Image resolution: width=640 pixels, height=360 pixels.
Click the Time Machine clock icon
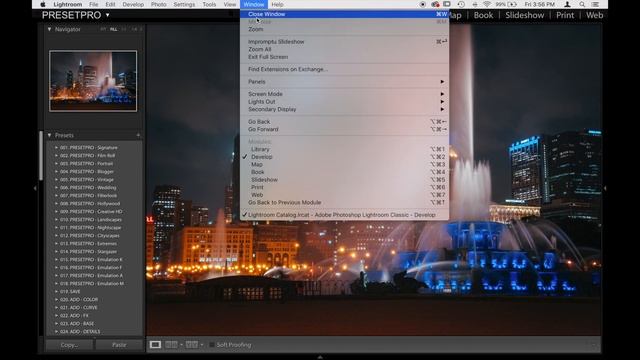tap(461, 4)
